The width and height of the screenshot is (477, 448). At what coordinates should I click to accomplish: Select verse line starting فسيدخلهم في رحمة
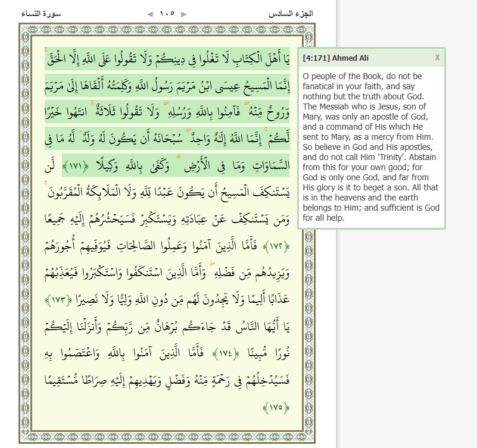[x=167, y=380]
